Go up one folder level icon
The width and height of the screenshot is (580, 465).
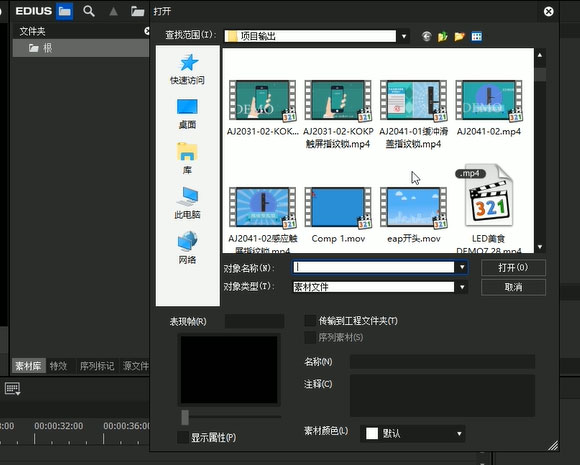click(443, 36)
